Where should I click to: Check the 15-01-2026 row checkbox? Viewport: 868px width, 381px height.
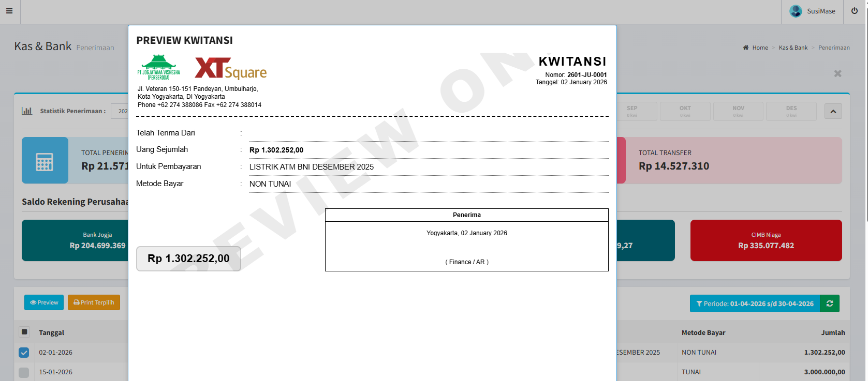[24, 372]
